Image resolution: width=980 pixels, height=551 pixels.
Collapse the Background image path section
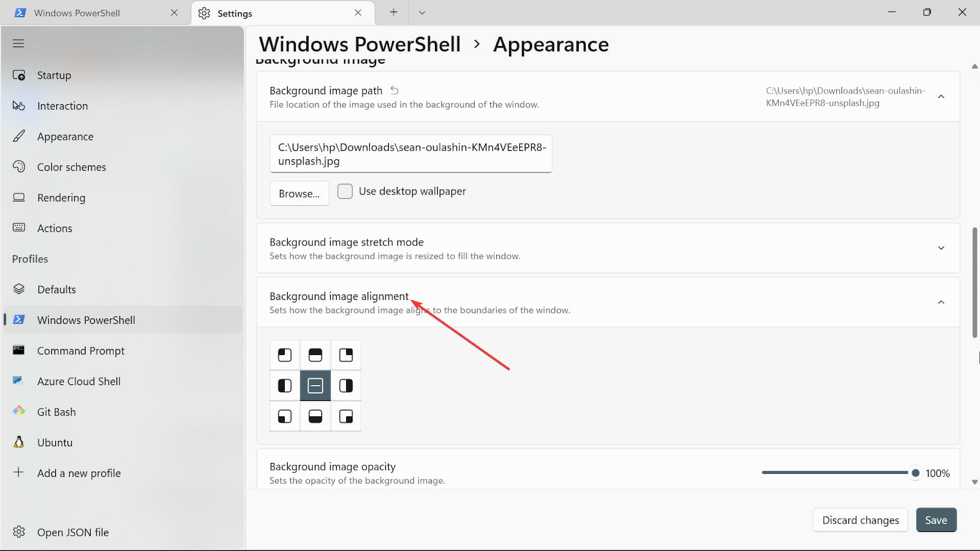coord(941,97)
